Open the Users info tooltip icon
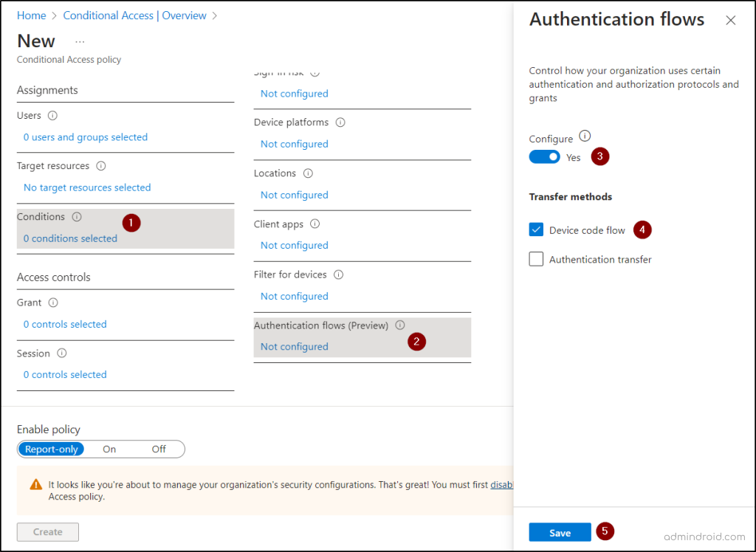This screenshot has height=552, width=756. [51, 115]
